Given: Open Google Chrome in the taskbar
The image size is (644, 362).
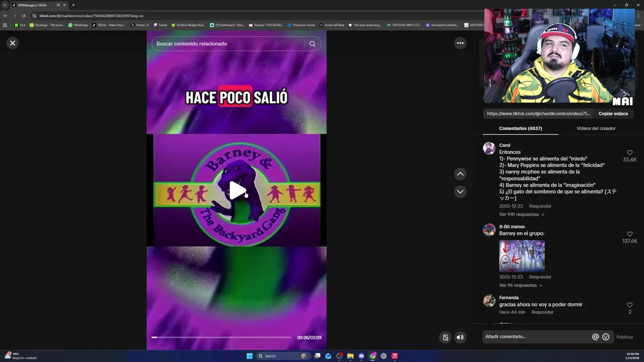Looking at the screenshot, I should (372, 356).
